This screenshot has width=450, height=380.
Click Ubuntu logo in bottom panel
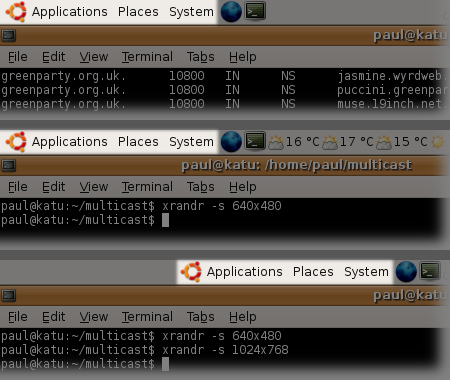191,272
